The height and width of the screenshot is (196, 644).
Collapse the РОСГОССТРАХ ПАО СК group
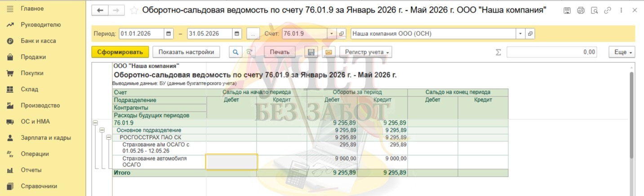108,137
